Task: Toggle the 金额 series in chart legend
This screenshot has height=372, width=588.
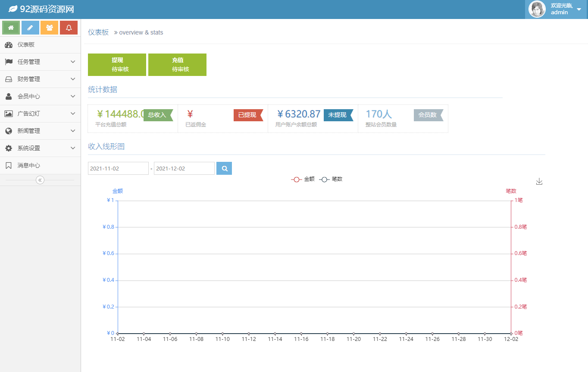Action: coord(303,179)
